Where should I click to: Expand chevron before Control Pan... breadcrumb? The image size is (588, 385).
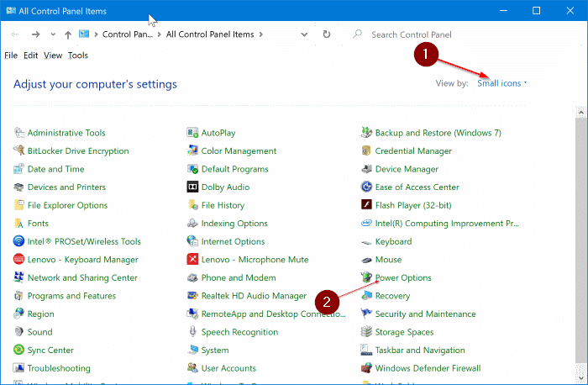point(96,34)
